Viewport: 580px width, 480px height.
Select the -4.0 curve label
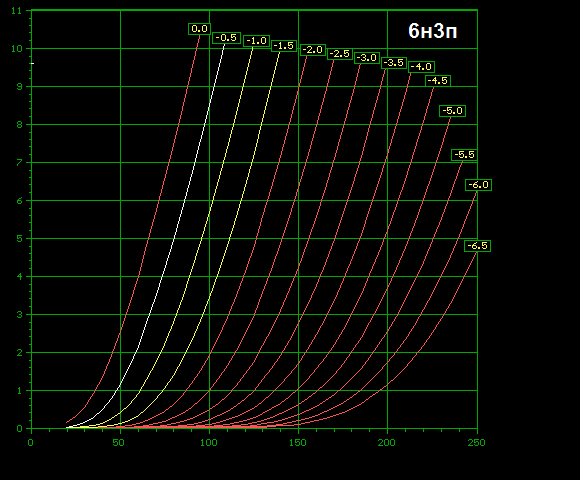tap(421, 67)
